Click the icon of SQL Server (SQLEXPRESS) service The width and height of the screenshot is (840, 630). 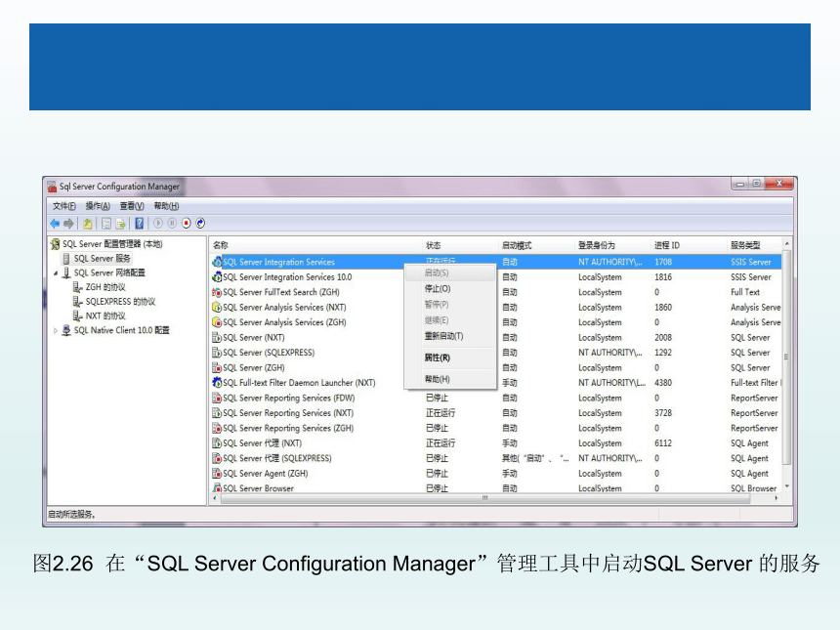(217, 353)
